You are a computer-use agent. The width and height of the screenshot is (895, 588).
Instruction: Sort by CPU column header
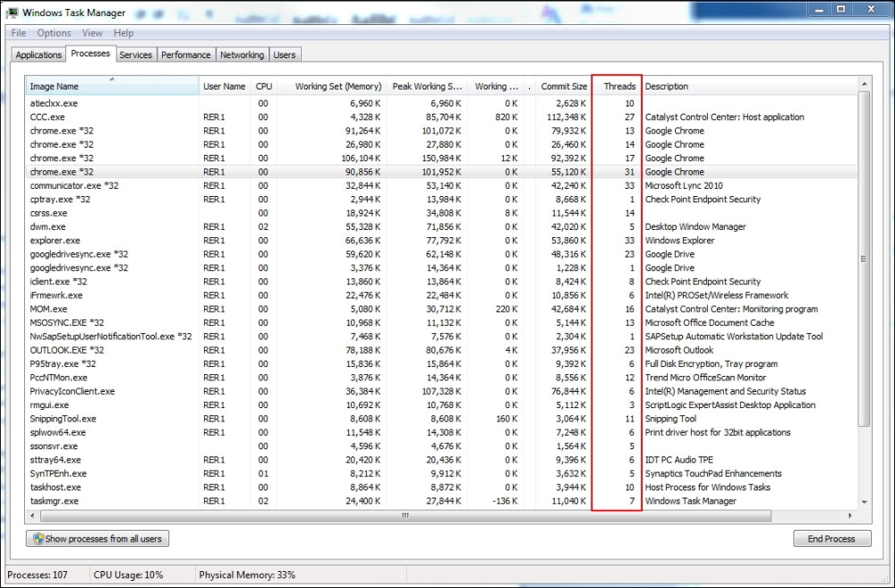pyautogui.click(x=264, y=86)
